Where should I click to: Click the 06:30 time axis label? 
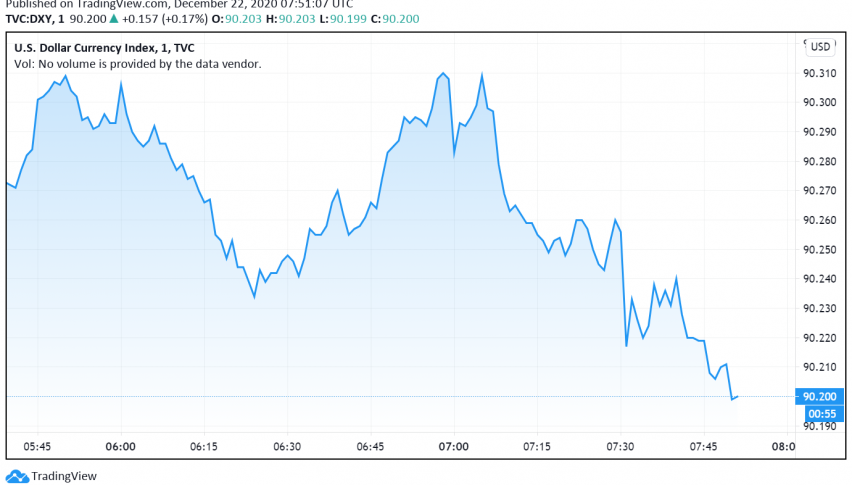287,446
